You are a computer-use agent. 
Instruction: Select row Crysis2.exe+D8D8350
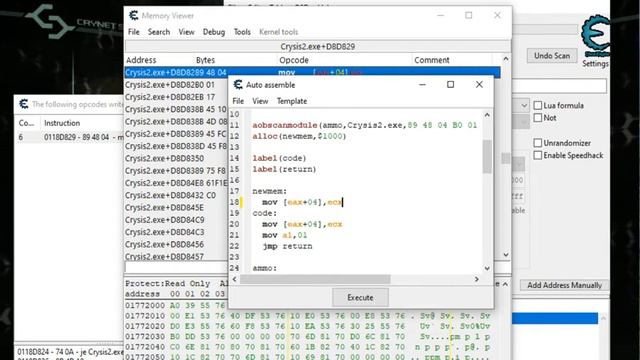tap(176, 158)
